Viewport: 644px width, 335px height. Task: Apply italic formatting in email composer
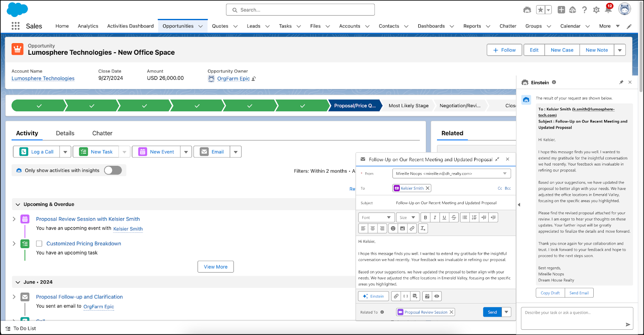435,217
